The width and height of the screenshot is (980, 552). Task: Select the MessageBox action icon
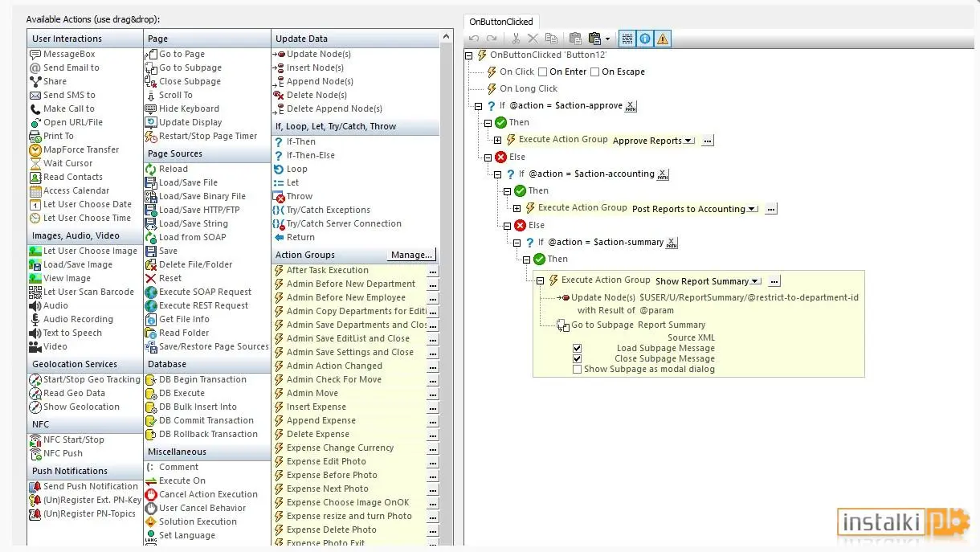pos(35,54)
